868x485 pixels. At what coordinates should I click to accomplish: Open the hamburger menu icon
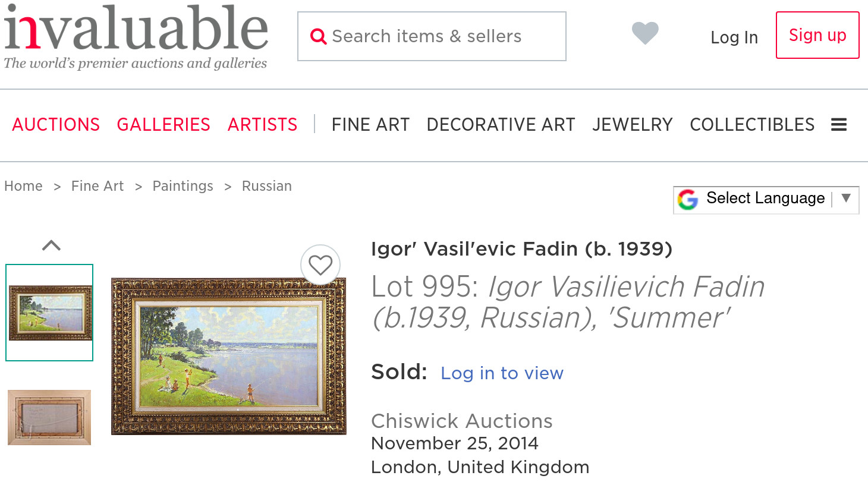point(838,125)
